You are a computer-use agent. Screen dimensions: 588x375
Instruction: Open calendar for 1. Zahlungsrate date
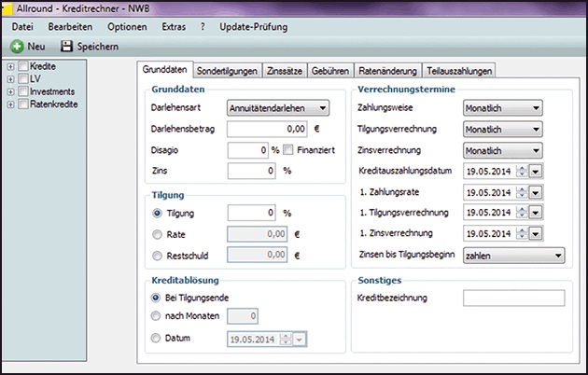537,192
